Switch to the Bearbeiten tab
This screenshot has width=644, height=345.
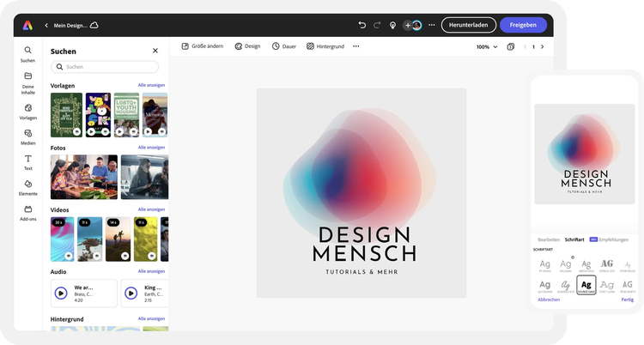tap(549, 239)
